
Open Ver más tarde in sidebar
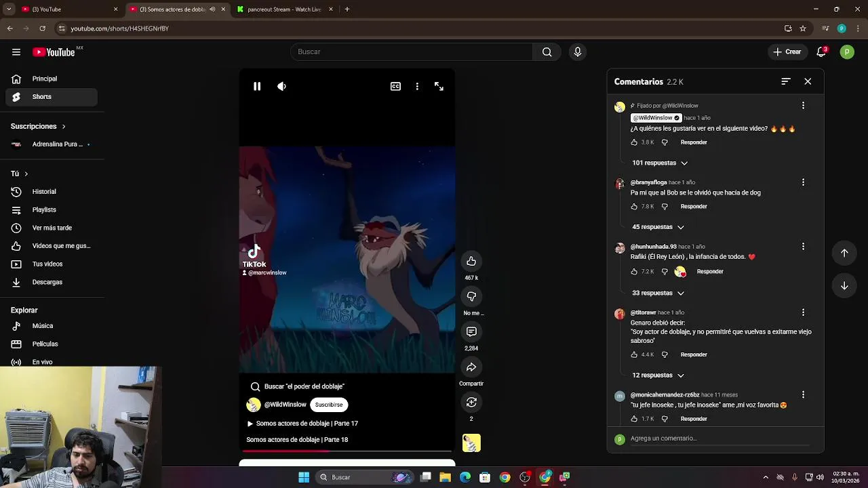52,228
